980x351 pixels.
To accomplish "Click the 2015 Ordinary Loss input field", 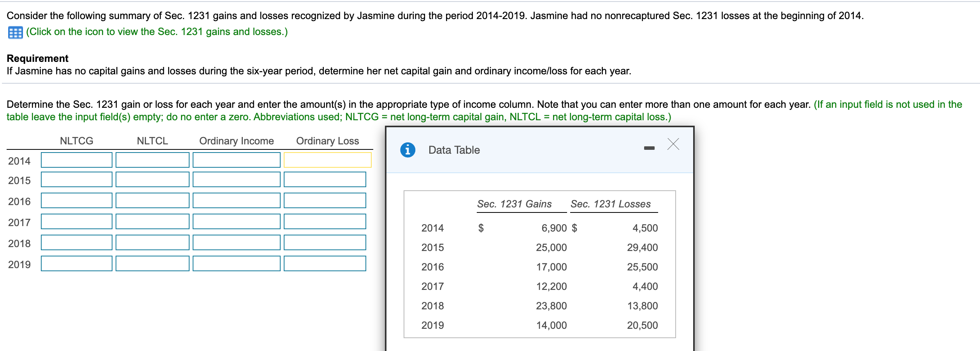I will (325, 180).
